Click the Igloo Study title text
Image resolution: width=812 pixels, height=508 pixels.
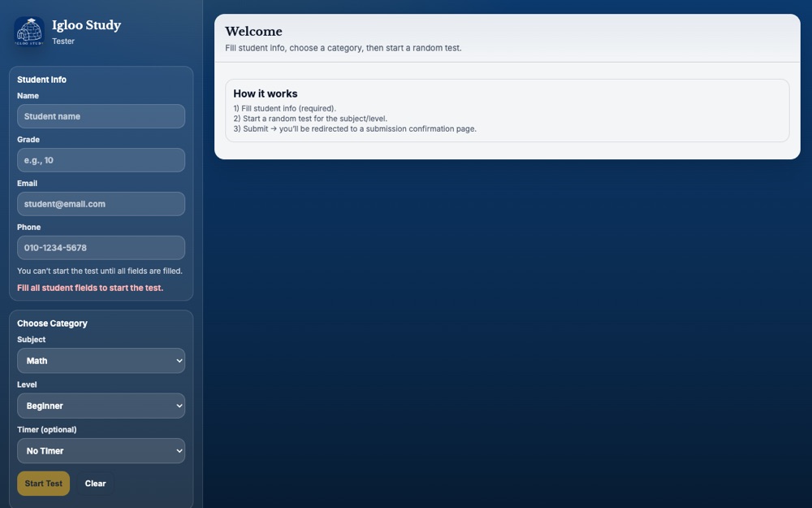pos(87,25)
